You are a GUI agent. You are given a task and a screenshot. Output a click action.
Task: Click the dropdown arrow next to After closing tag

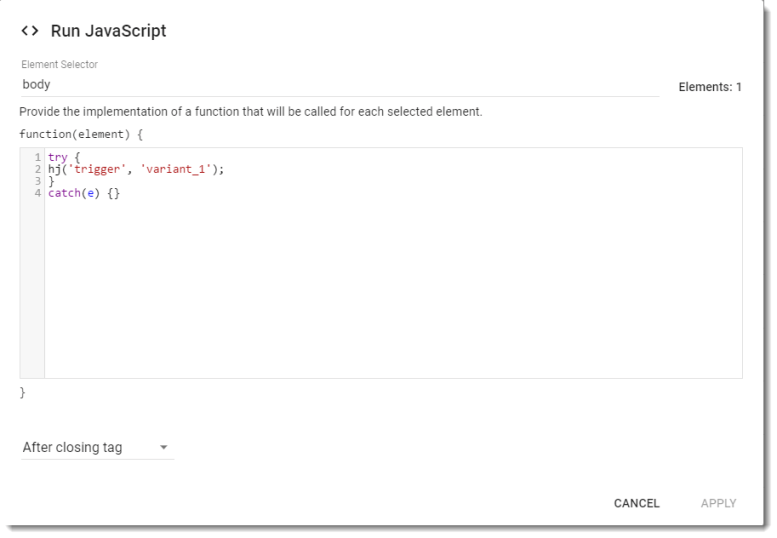(x=164, y=447)
